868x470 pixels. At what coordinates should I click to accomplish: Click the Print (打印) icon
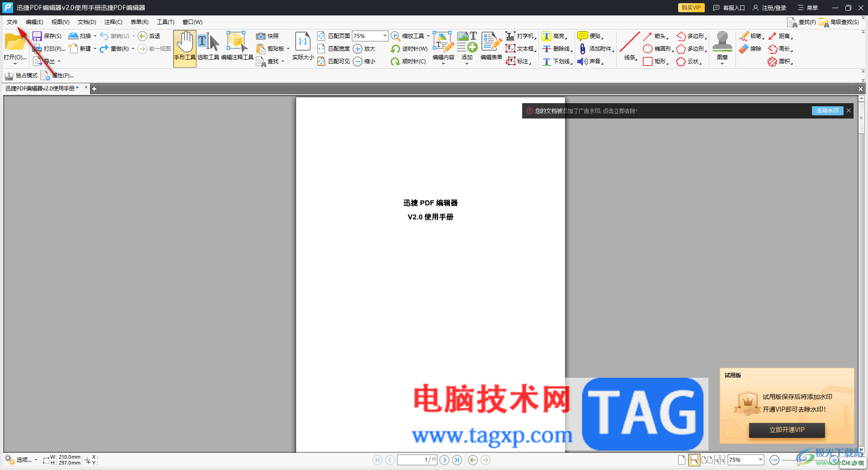(37, 49)
